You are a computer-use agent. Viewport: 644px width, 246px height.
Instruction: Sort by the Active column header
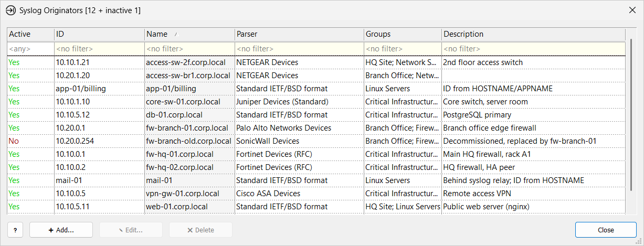coord(30,34)
